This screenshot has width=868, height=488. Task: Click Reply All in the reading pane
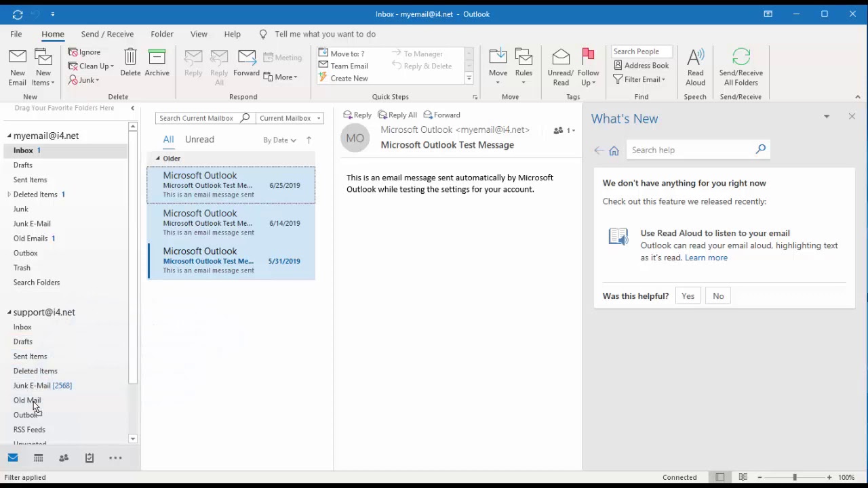coord(397,115)
